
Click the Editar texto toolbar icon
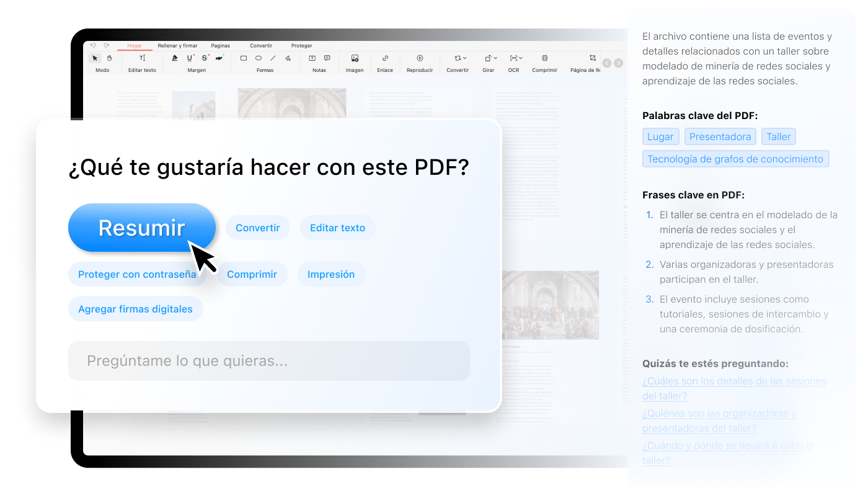[142, 58]
